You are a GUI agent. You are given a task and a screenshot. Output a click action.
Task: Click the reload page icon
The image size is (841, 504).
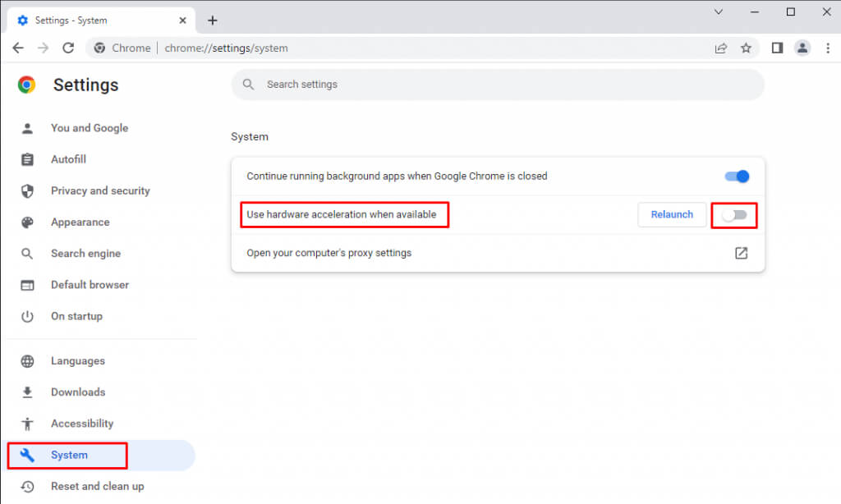68,48
